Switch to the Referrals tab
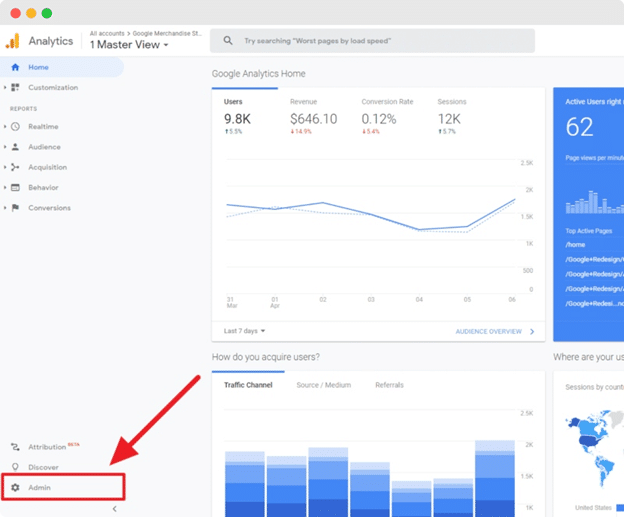Screen dimensions: 624x517 (x=390, y=385)
